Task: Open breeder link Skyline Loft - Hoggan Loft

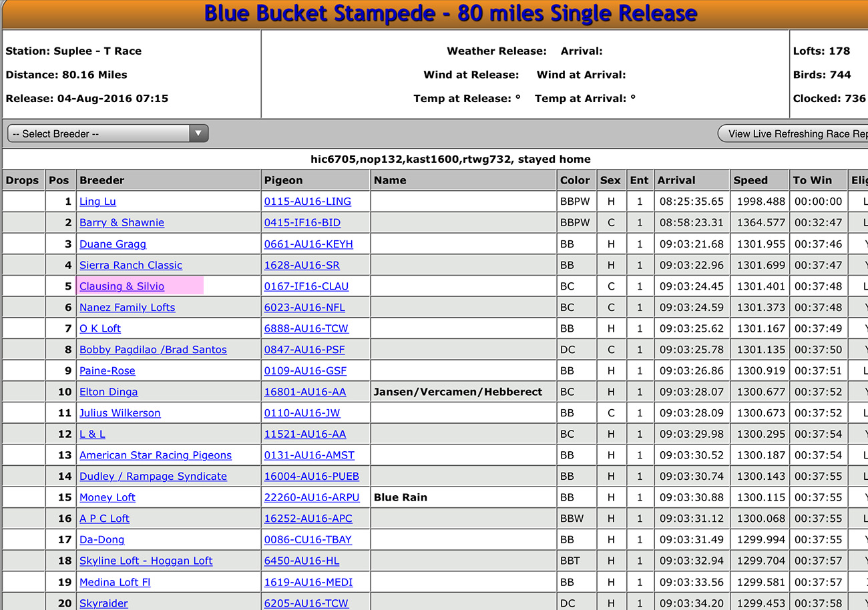Action: pos(146,561)
